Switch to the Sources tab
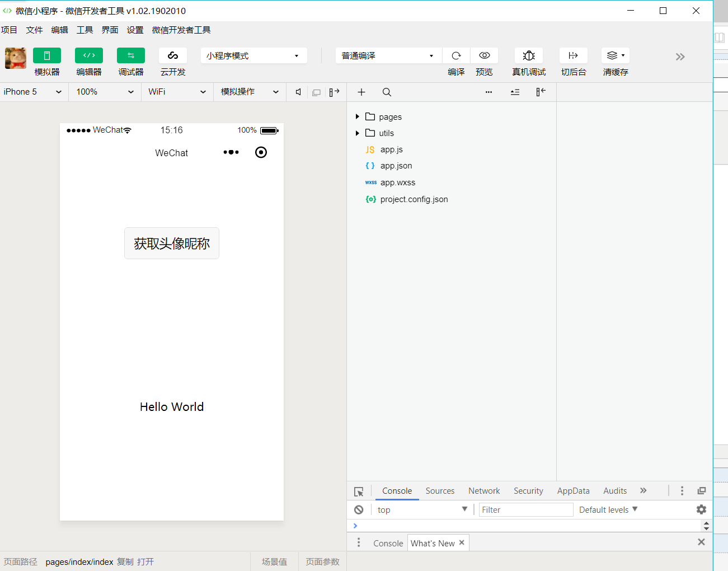 click(440, 491)
